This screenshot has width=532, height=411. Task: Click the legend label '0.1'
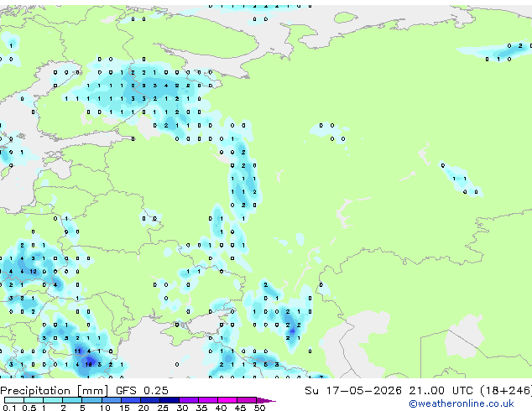(9, 408)
